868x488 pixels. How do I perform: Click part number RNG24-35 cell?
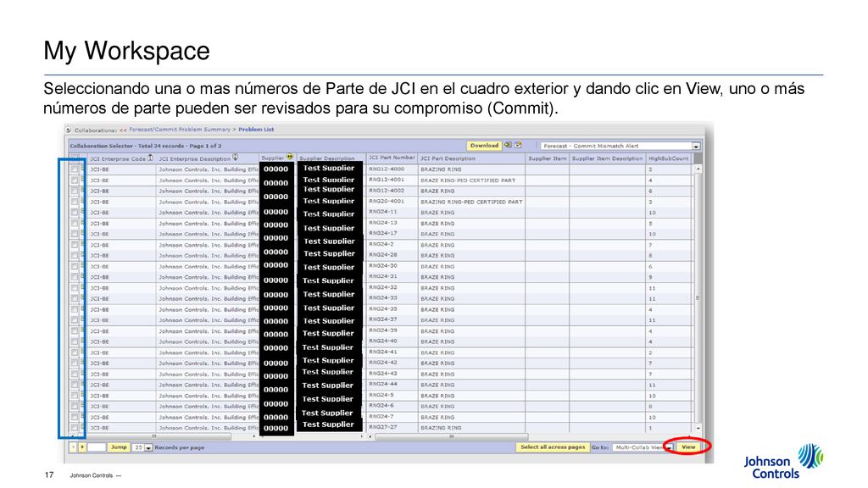(x=383, y=309)
